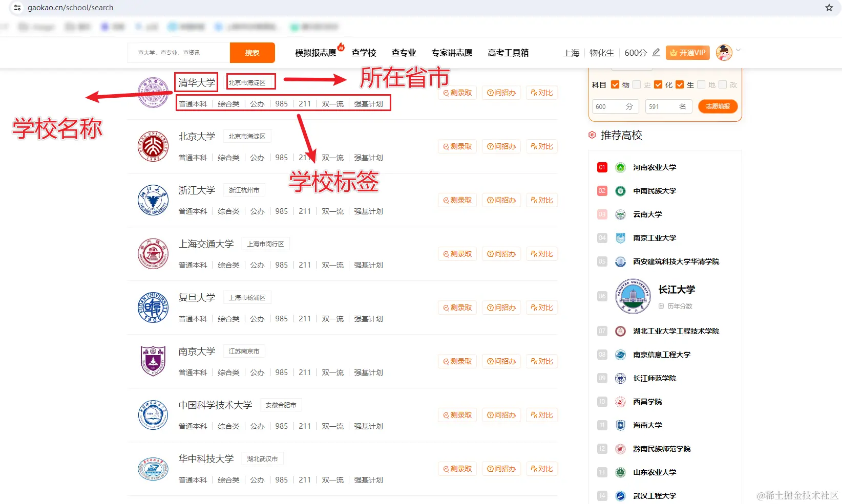
Task: Click Shanghai Jiao Tong University logo
Action: [x=153, y=254]
